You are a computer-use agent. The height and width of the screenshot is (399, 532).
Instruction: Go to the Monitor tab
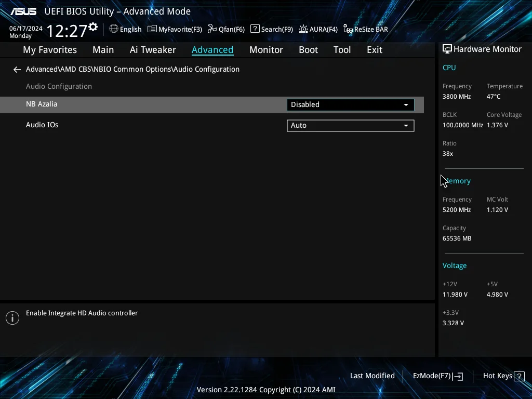tap(266, 50)
